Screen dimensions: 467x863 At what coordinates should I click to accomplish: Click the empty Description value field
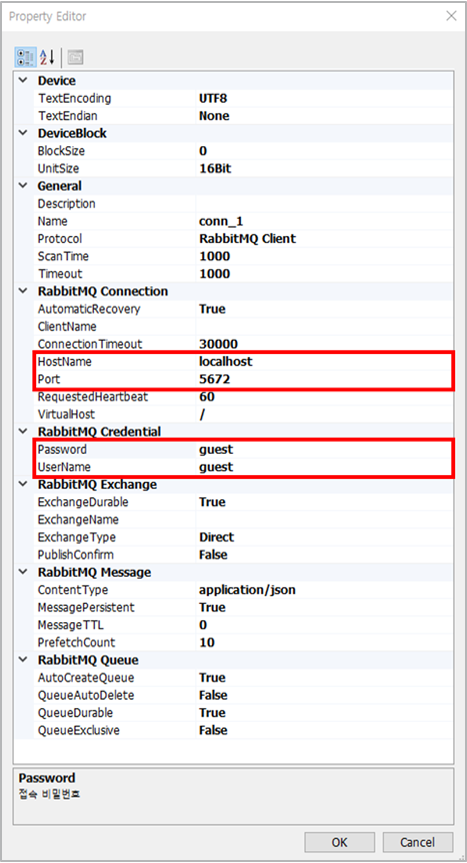pyautogui.click(x=325, y=204)
